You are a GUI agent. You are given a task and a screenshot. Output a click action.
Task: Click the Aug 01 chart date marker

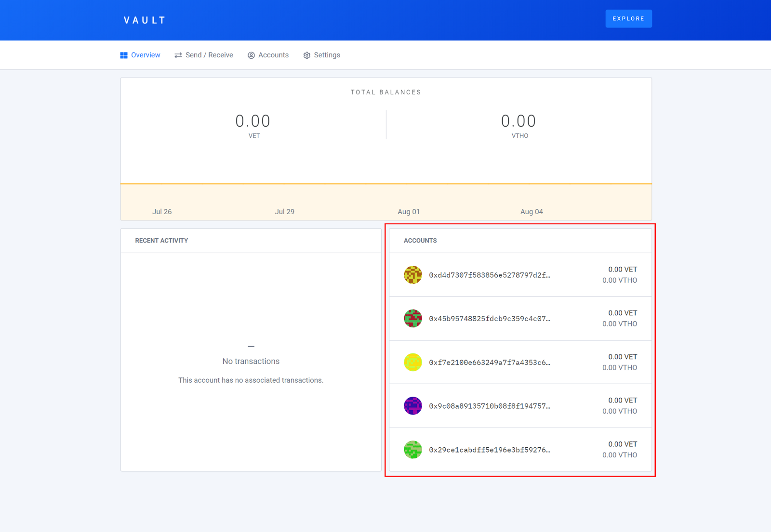point(409,211)
